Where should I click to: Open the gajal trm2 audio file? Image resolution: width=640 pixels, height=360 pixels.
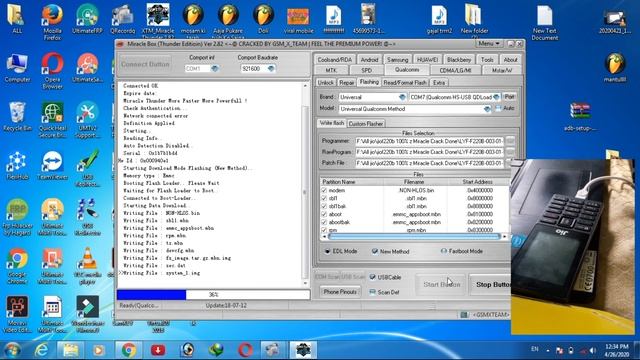(x=439, y=19)
